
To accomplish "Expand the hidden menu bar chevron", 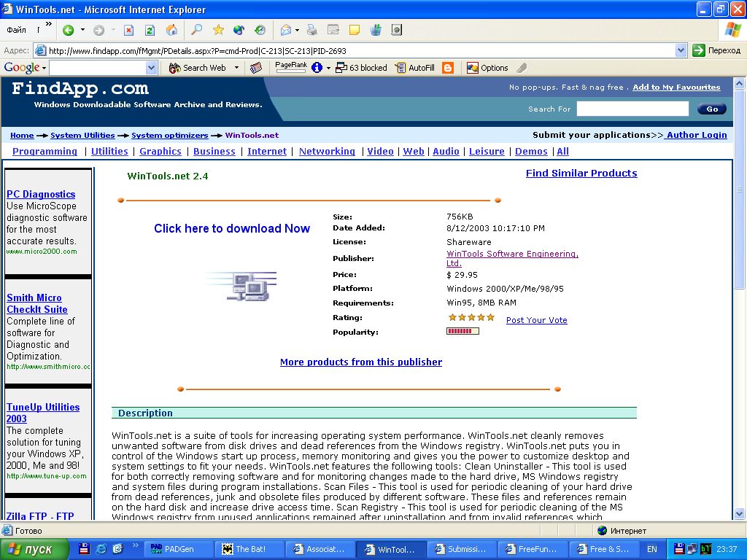I will coord(49,24).
